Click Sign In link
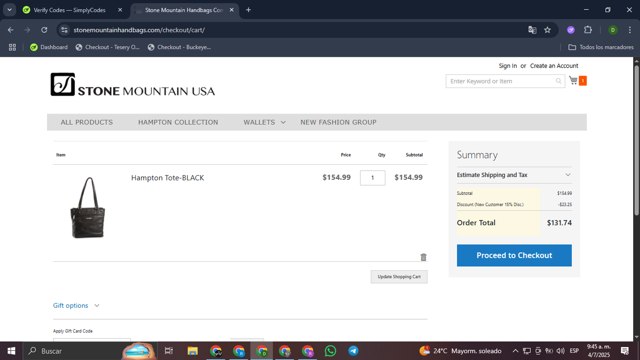 point(507,66)
